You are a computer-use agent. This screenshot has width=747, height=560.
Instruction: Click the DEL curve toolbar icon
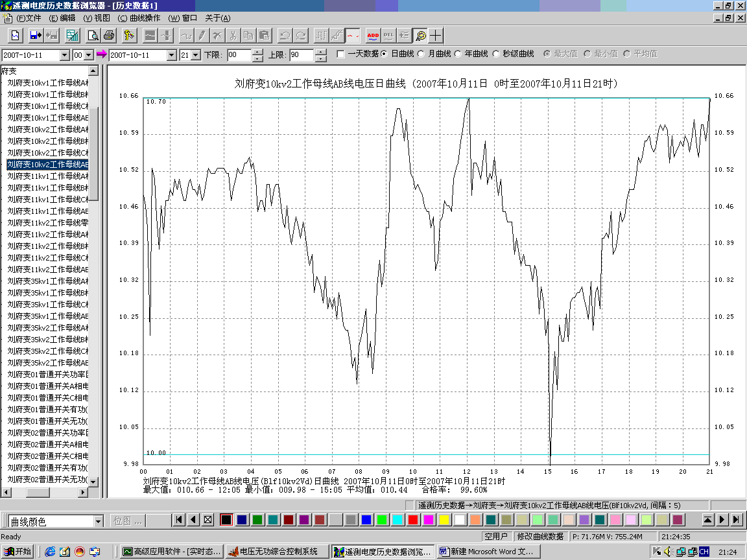coord(388,35)
